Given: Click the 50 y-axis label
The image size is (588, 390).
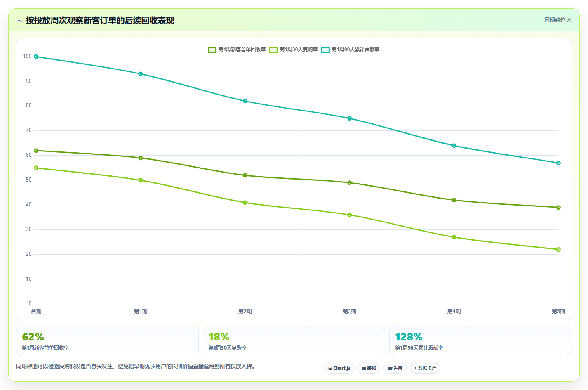Looking at the screenshot, I should 28,180.
